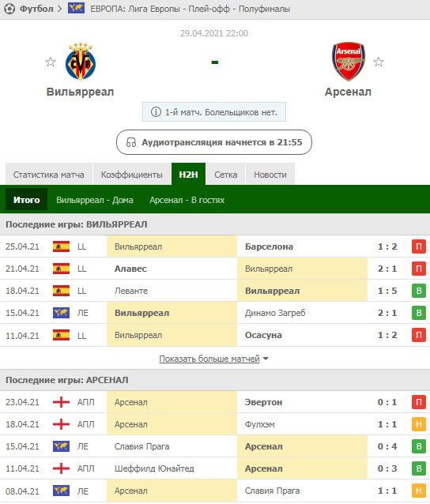This screenshot has height=504, width=430.
Task: Click the Arsenal club crest
Action: click(349, 61)
